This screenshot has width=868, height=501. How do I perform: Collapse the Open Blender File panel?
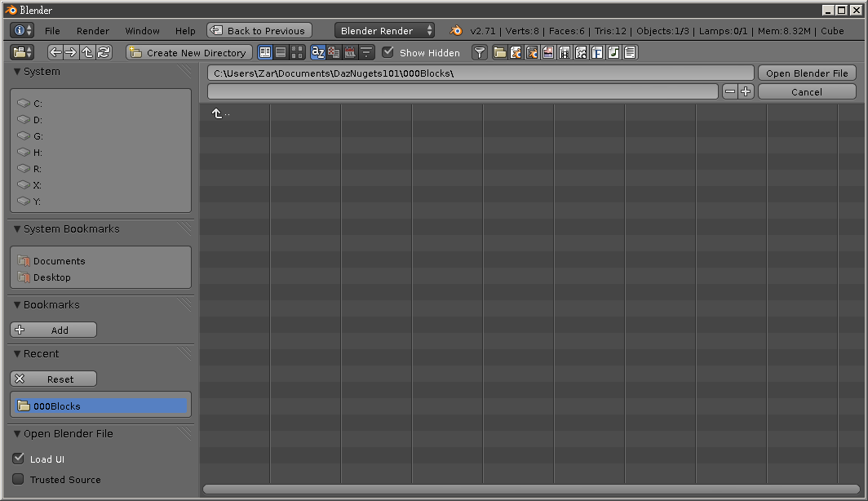[17, 433]
